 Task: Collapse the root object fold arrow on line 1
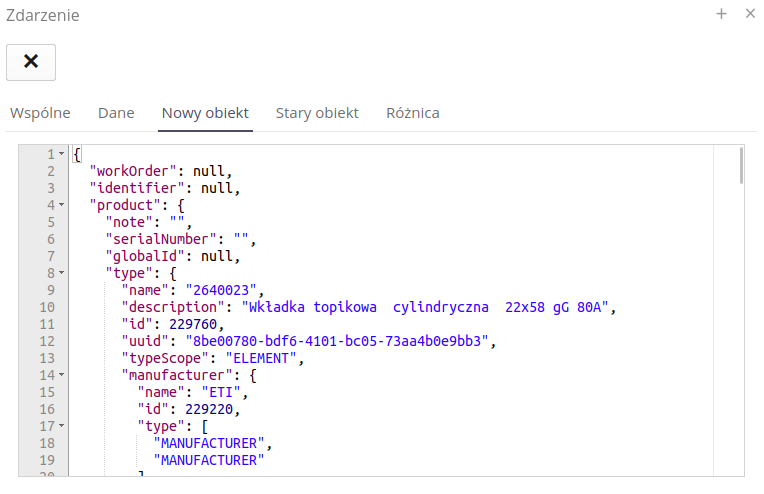[x=61, y=154]
